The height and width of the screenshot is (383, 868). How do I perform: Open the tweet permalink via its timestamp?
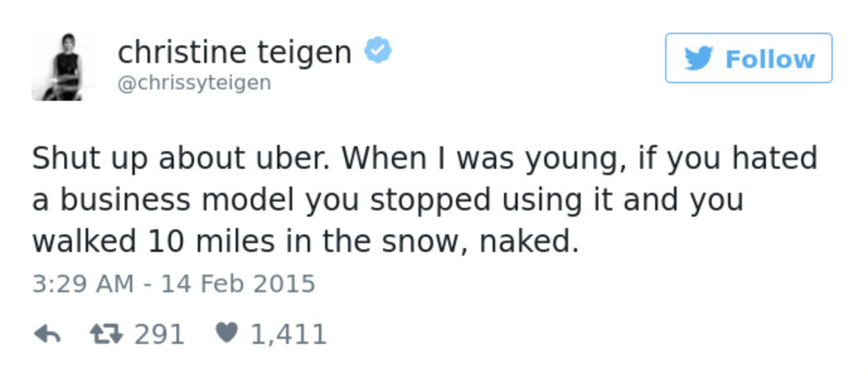[173, 283]
